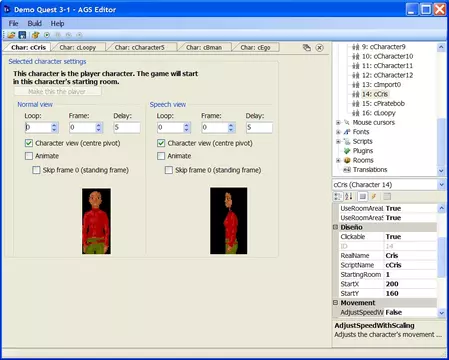Click the Normal view Delay input field
Screen dimensions: 449x360
coord(127,127)
